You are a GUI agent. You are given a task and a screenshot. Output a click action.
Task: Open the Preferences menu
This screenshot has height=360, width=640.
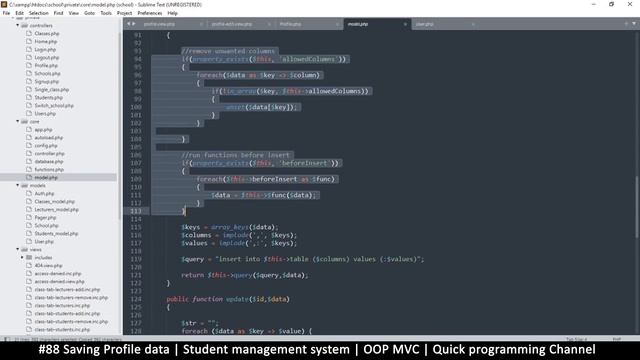tap(150, 13)
